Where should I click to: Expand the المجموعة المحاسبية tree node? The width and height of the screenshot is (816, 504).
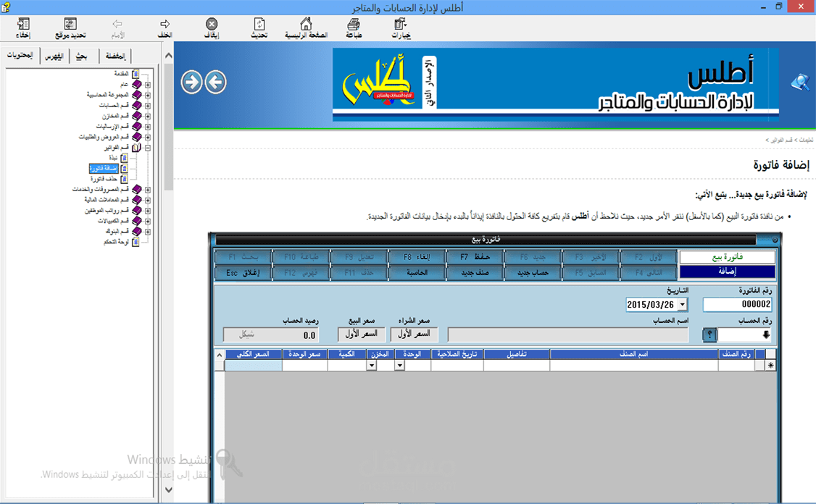pyautogui.click(x=148, y=95)
